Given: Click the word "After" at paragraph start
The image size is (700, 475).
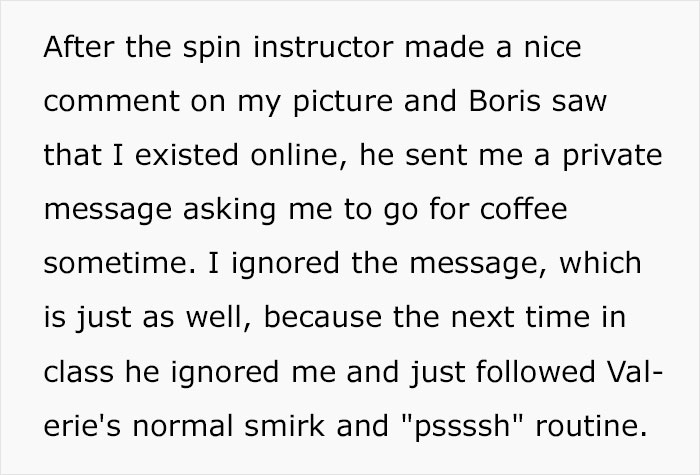Looking at the screenshot, I should [79, 46].
